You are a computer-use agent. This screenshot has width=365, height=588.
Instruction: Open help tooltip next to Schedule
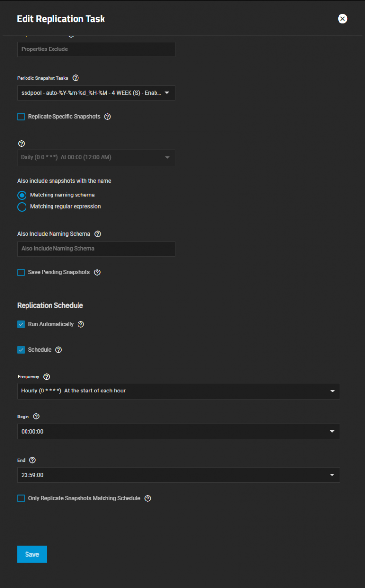click(x=59, y=350)
